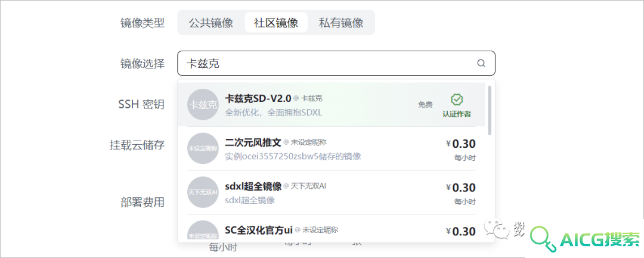Click the 部署费用 label
The width and height of the screenshot is (644, 258).
tap(143, 202)
